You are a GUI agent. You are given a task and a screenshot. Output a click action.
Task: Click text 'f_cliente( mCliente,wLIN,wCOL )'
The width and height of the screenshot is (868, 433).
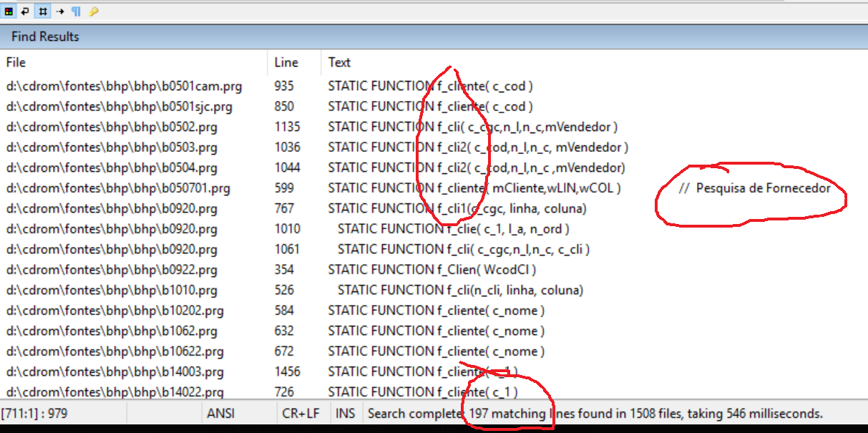pos(529,189)
